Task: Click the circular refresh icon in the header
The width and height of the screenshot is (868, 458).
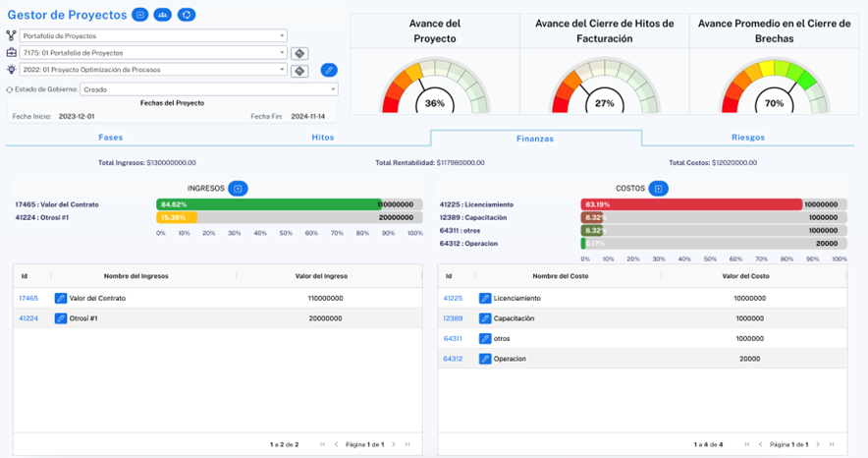Action: tap(187, 15)
